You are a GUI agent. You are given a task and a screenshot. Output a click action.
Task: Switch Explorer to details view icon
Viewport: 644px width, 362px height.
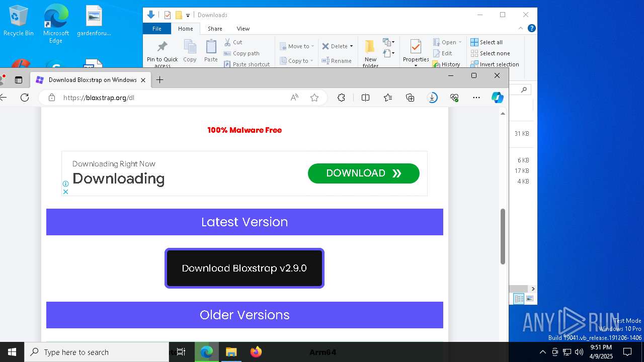coord(519,299)
